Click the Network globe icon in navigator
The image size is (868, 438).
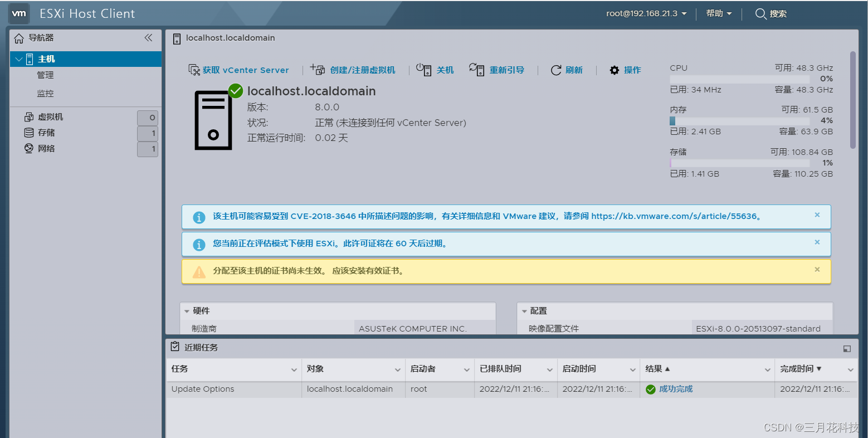(29, 148)
